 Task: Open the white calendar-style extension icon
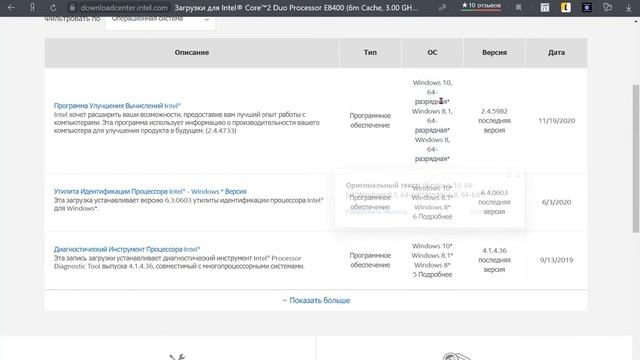click(544, 7)
